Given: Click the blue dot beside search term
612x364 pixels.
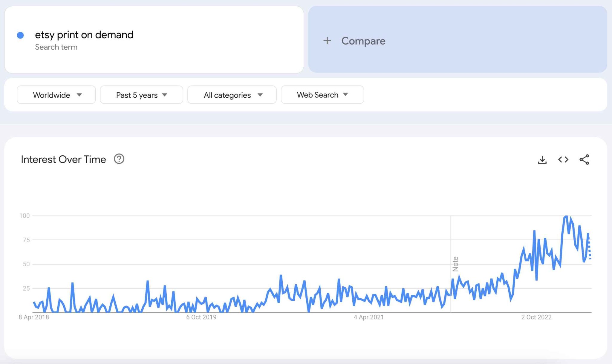Looking at the screenshot, I should click(x=20, y=35).
